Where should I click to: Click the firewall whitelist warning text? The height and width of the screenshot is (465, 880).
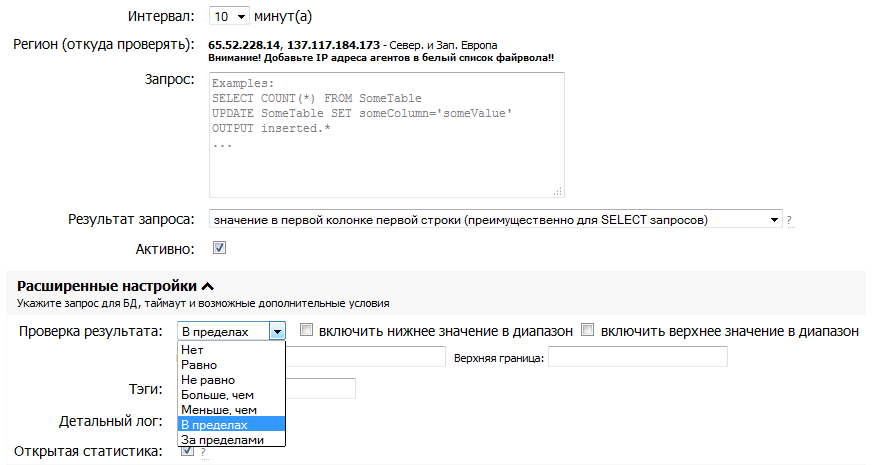tap(381, 58)
